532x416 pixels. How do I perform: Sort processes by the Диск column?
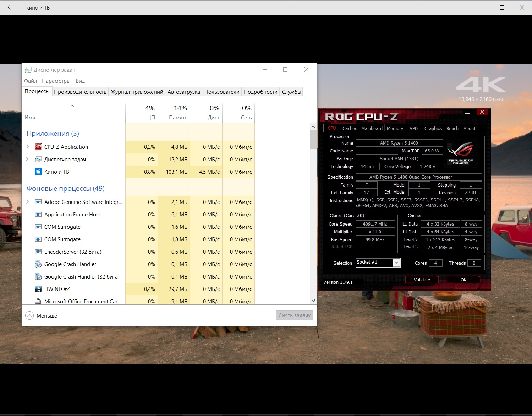point(206,113)
